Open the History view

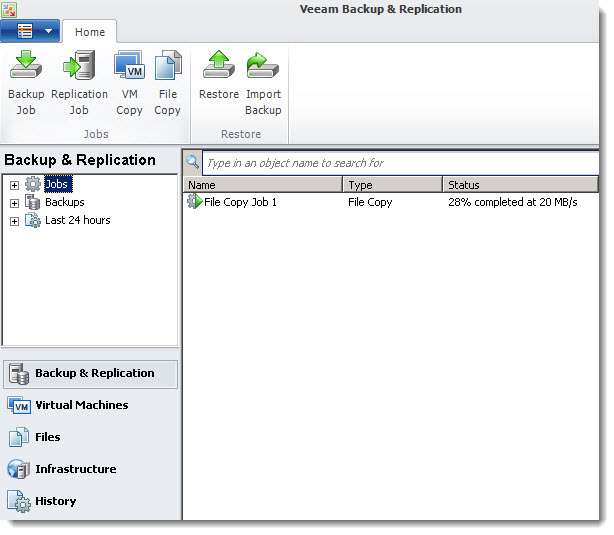[x=90, y=501]
